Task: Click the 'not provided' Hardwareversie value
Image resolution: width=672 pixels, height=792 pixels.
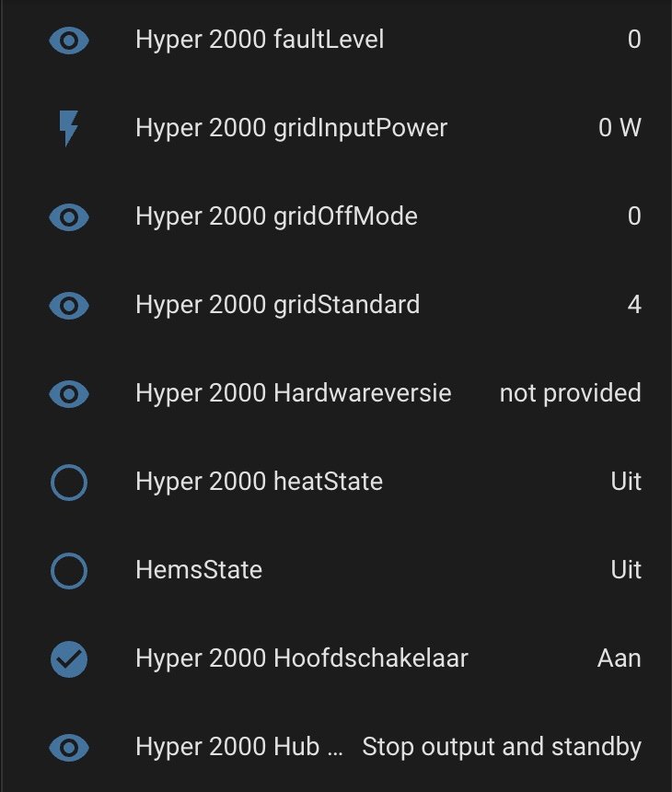Action: pos(570,393)
